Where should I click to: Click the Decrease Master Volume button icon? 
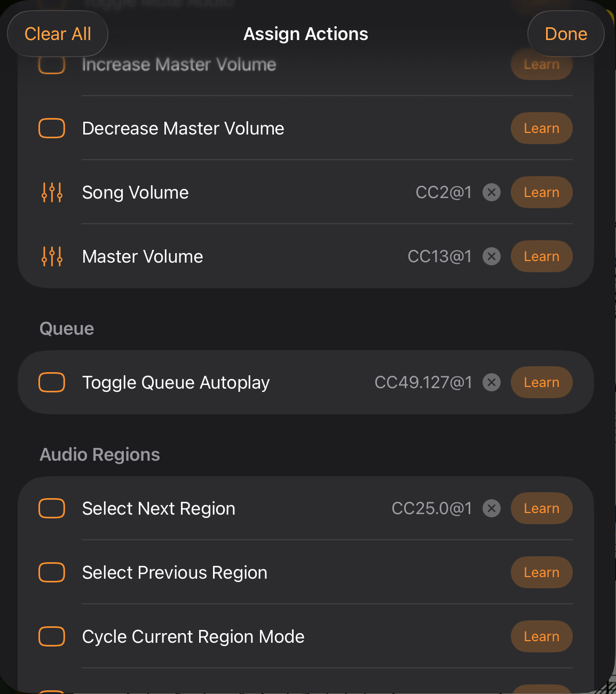click(x=52, y=128)
